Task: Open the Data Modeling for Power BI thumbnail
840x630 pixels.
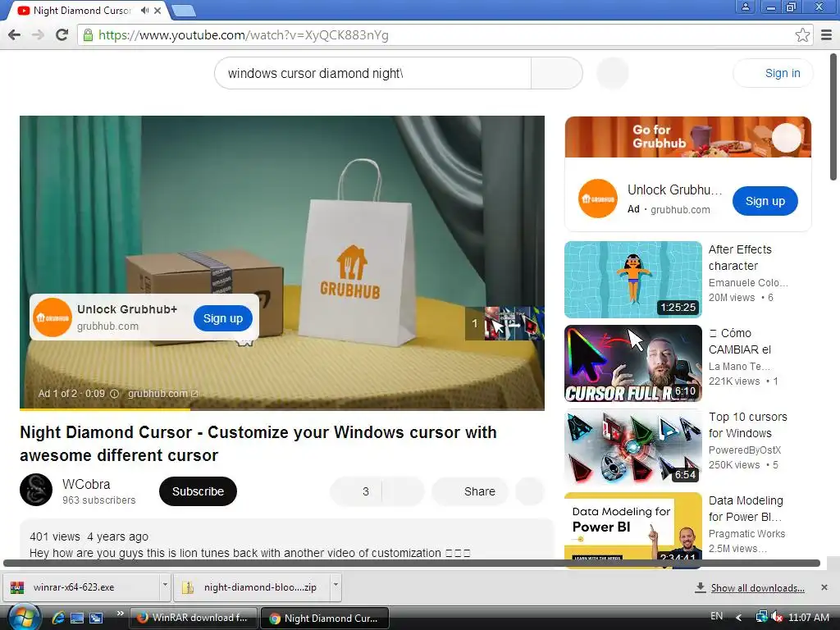Action: (632, 527)
